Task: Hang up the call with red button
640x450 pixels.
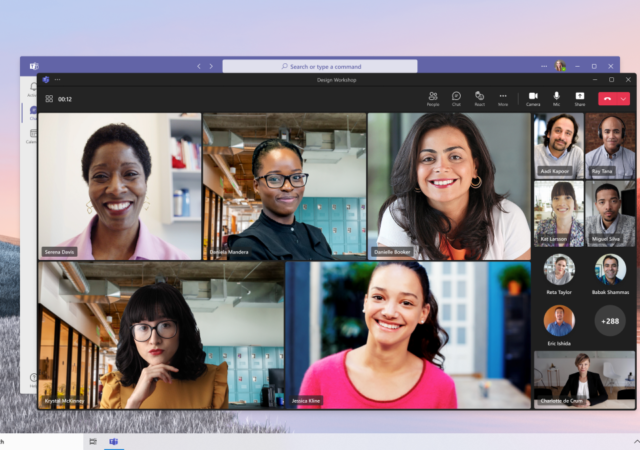Action: [x=608, y=99]
